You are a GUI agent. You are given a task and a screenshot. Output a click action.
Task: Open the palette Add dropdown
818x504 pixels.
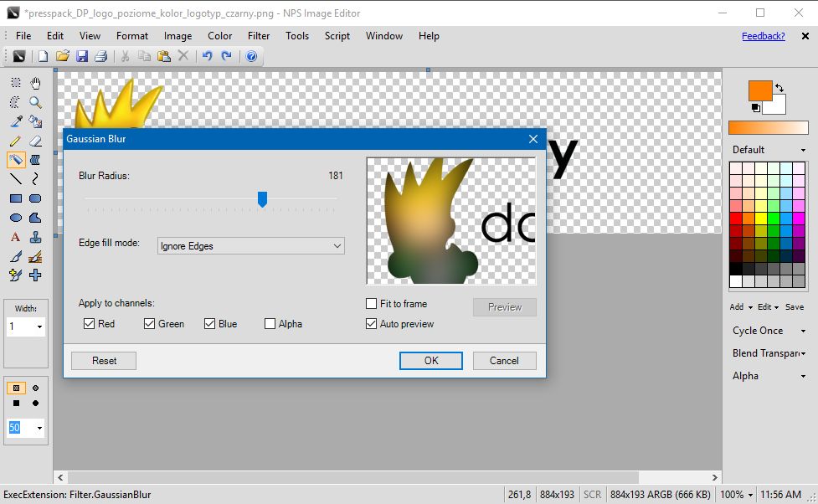tap(741, 306)
